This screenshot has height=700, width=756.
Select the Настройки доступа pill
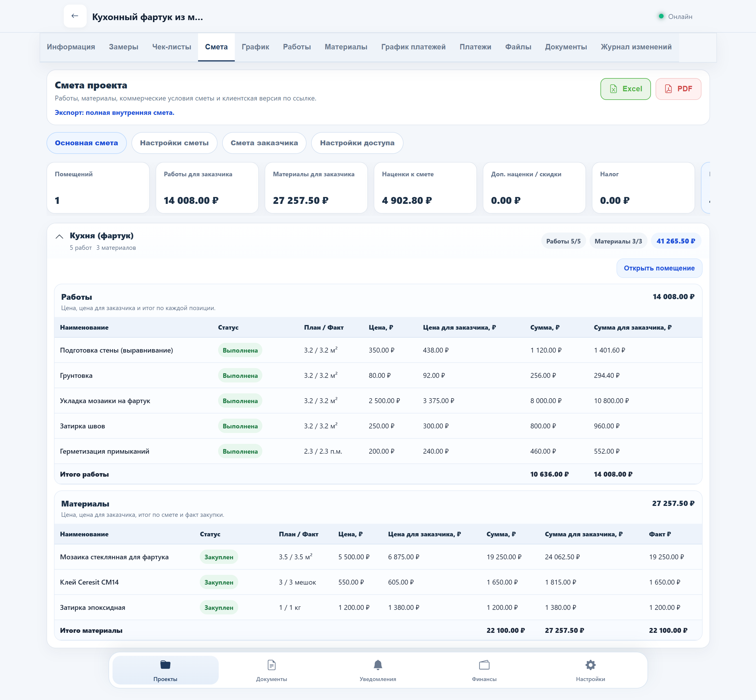point(356,143)
